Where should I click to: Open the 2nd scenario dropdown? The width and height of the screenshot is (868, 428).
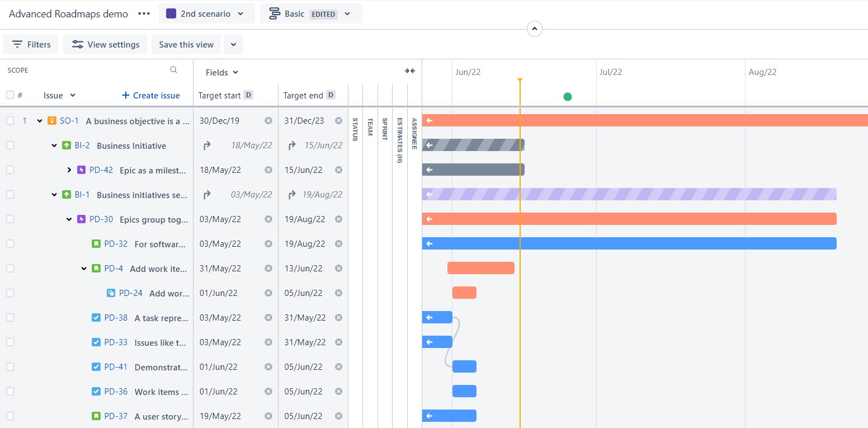tap(206, 14)
